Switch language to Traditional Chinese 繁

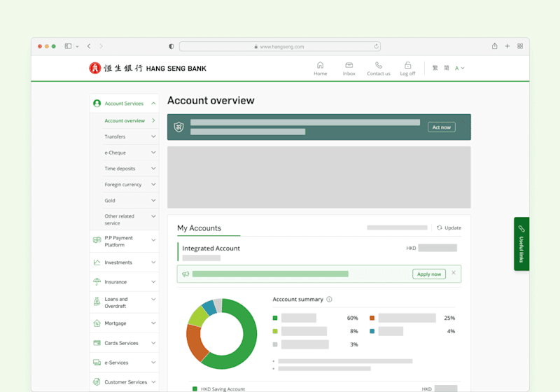[x=435, y=68]
